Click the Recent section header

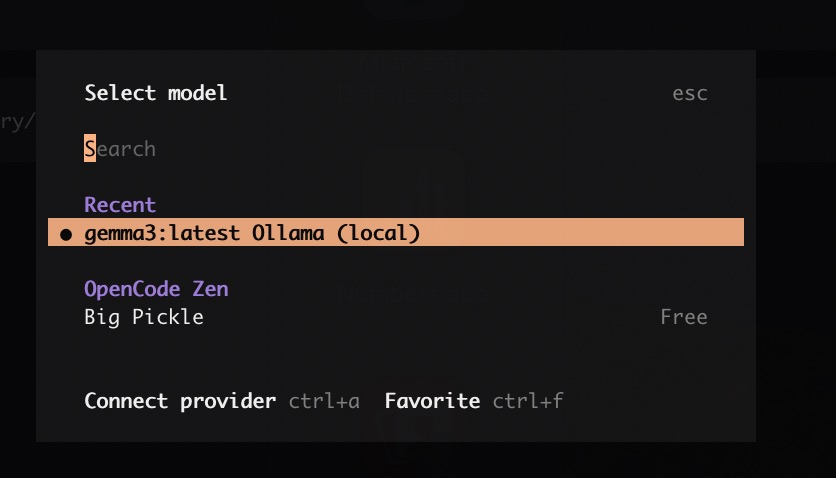120,205
